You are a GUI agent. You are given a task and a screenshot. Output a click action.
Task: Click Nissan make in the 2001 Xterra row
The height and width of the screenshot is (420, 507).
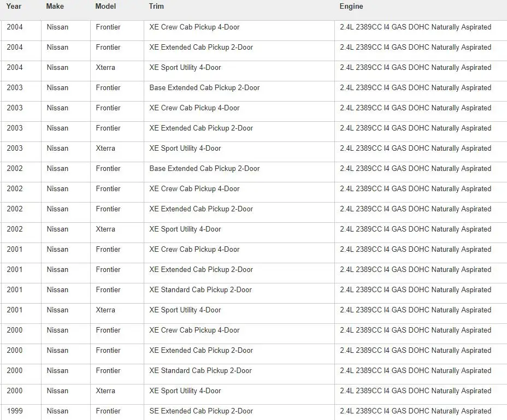(57, 310)
